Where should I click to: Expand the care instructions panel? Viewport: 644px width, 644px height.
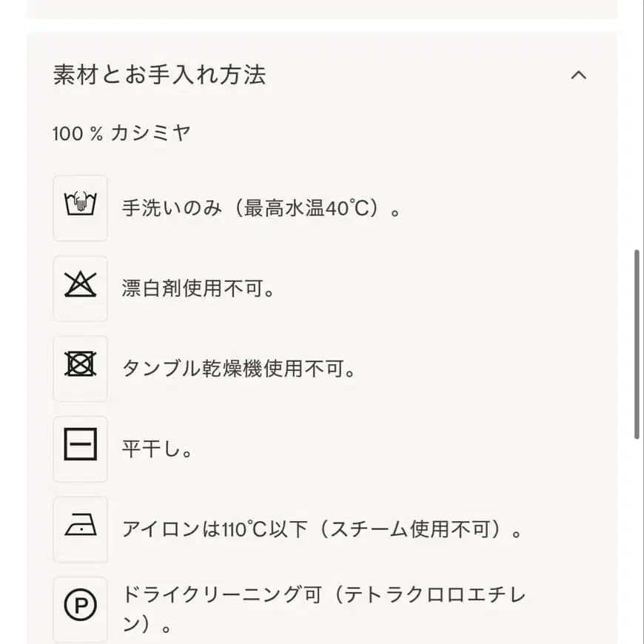[x=580, y=75]
